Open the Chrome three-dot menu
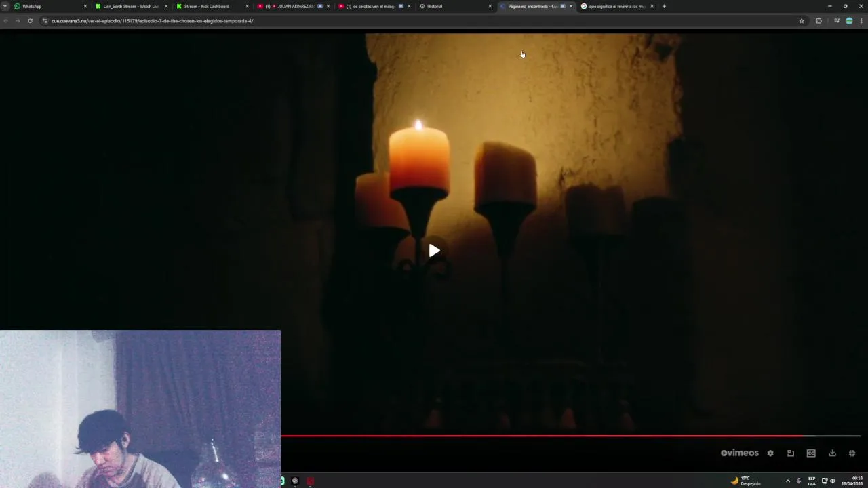 coord(861,21)
